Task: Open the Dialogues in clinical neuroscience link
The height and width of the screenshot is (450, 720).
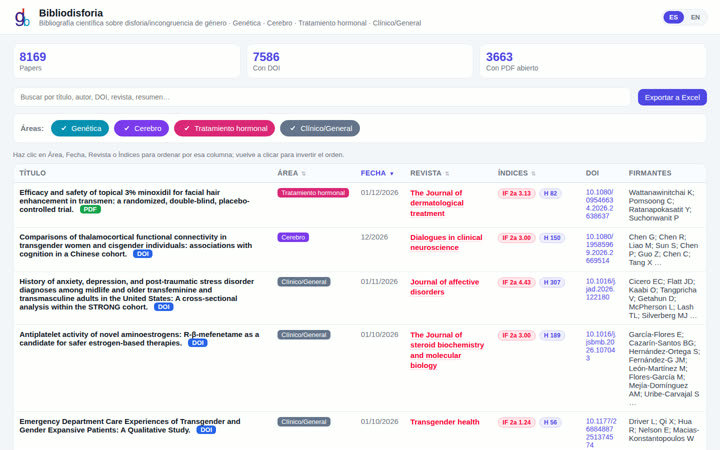Action: click(446, 242)
